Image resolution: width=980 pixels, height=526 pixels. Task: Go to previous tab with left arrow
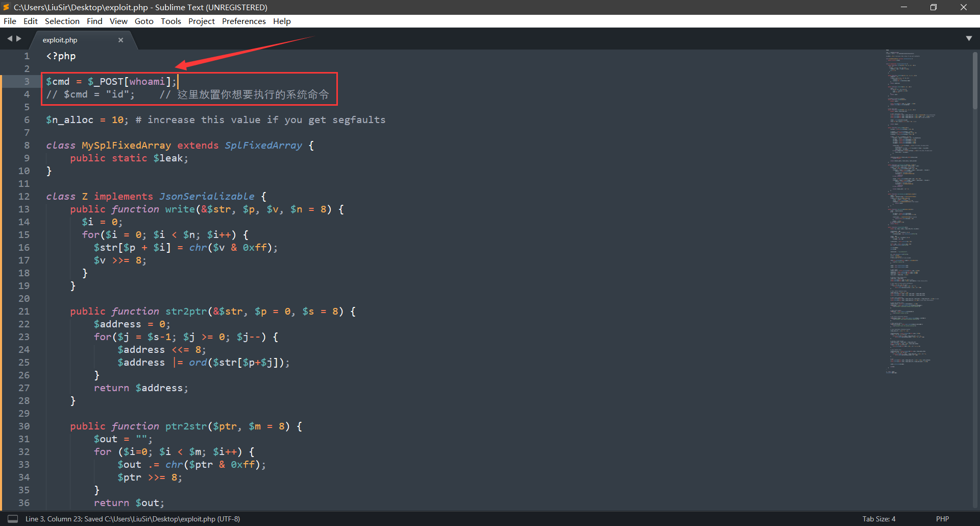point(9,38)
